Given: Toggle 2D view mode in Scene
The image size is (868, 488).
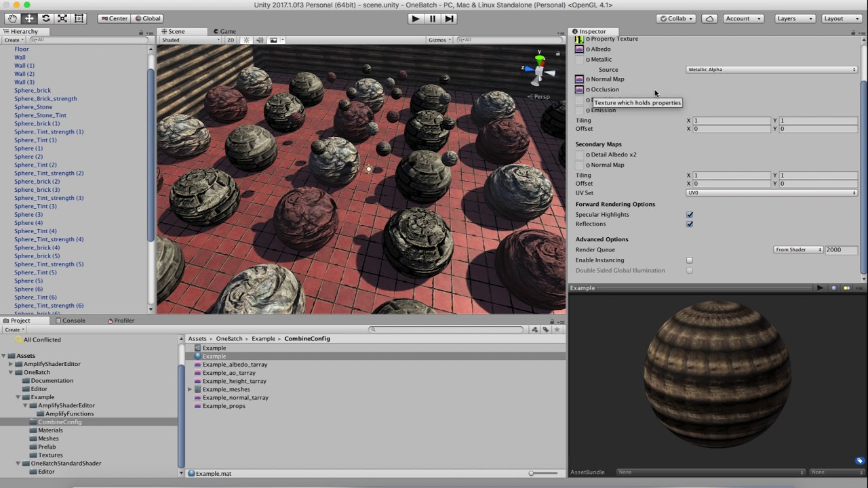Looking at the screenshot, I should [231, 40].
